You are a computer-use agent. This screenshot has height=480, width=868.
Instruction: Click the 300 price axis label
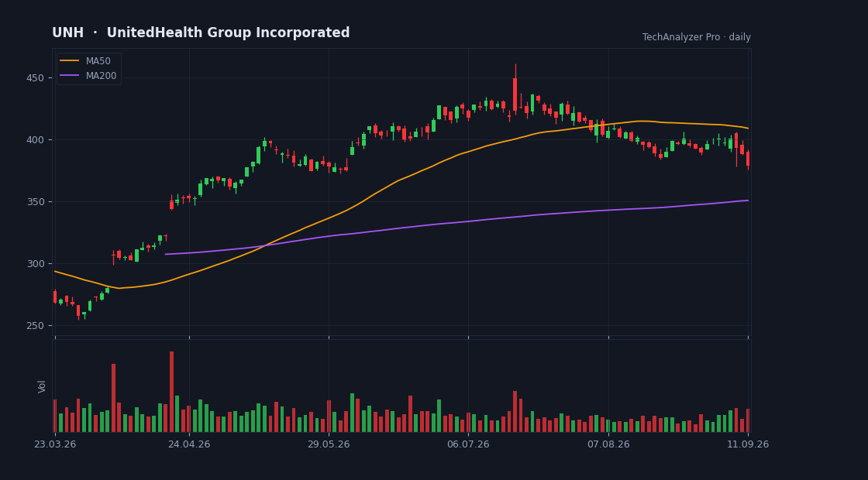tap(35, 264)
